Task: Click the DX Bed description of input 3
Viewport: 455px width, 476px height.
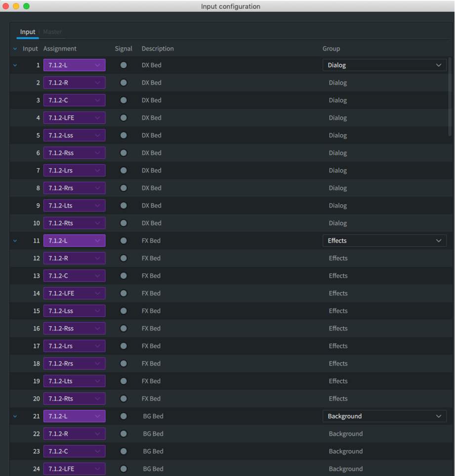Action: (x=152, y=100)
